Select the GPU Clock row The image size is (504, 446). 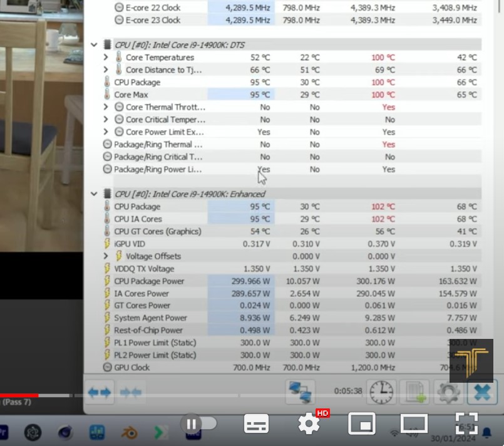[292, 367]
